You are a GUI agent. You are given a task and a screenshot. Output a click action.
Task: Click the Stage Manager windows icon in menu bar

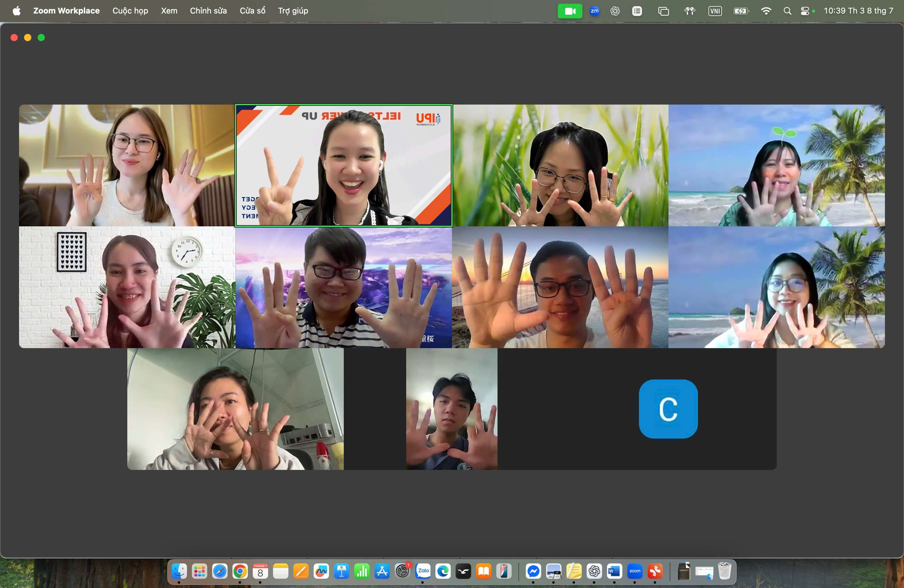663,11
